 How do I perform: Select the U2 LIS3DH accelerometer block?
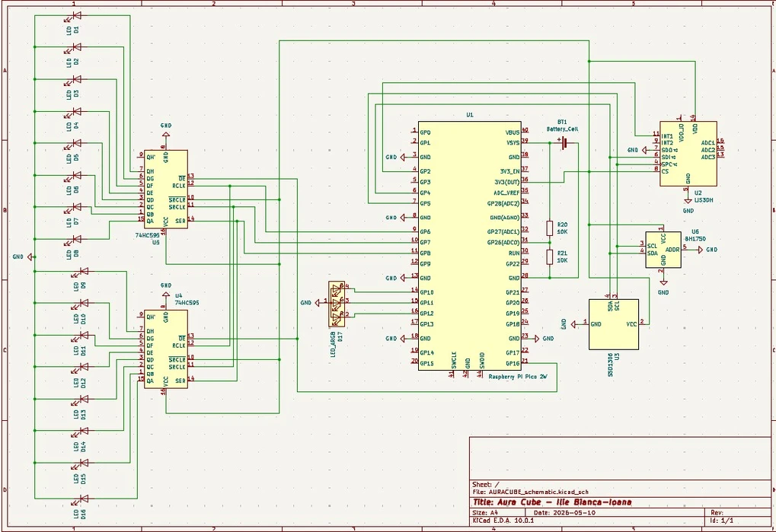coord(688,154)
